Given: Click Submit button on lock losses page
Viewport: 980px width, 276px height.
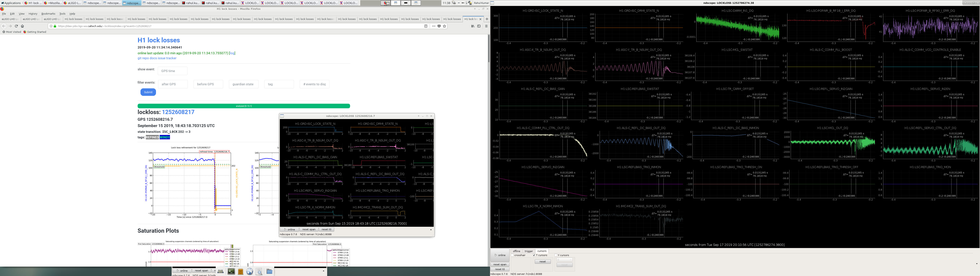Looking at the screenshot, I should coord(148,92).
